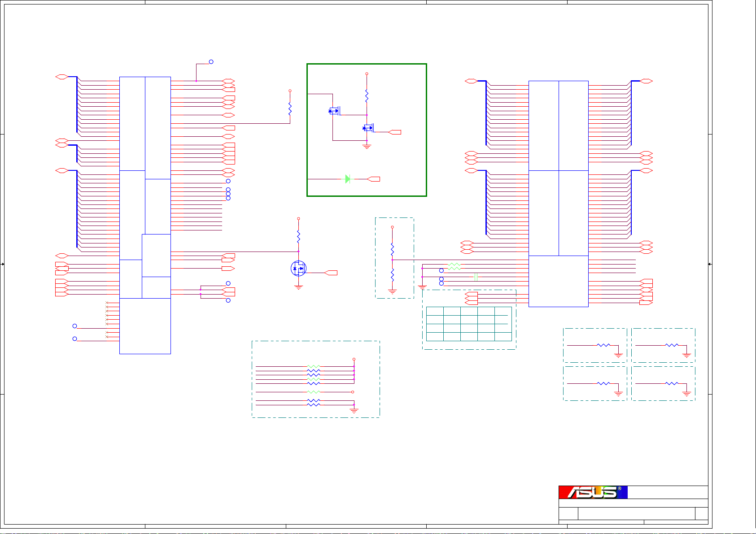Select the resistor above the circled MOSFET

(298, 236)
